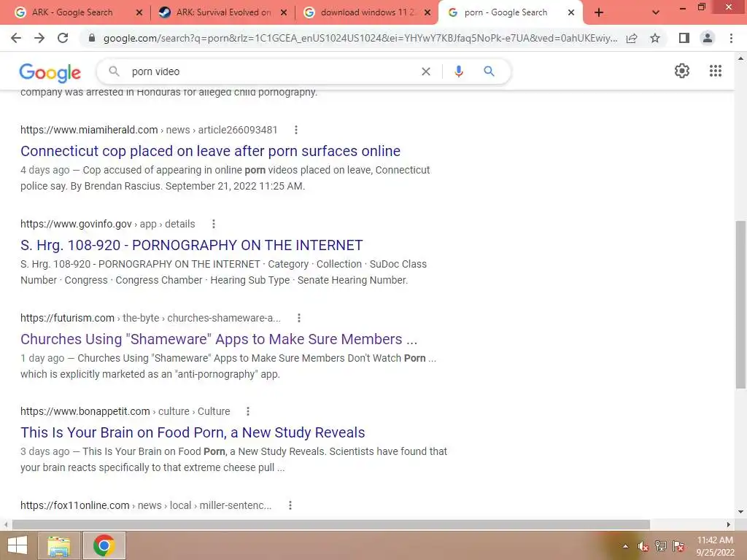Open more options for miamiherald.com result

point(296,130)
